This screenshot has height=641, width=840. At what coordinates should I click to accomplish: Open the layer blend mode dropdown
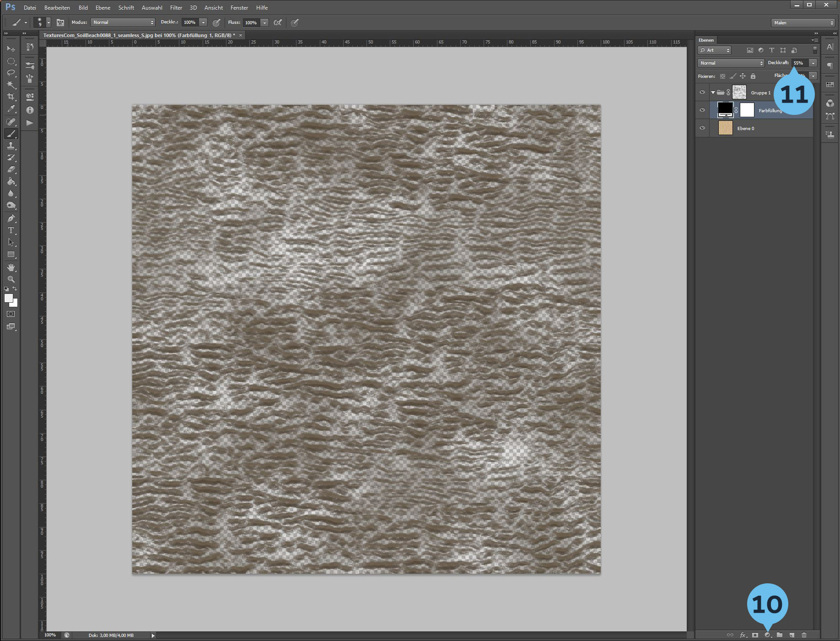pyautogui.click(x=731, y=63)
